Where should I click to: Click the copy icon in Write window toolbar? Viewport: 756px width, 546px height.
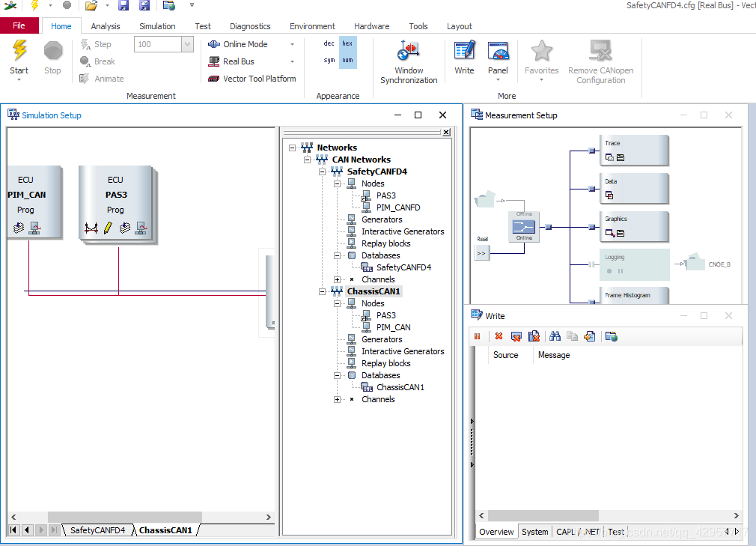(572, 336)
